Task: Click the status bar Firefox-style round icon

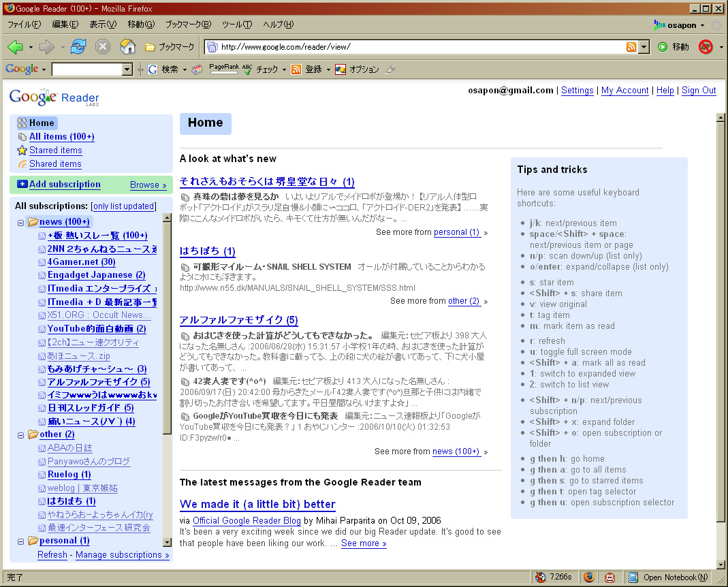Action: [588, 577]
